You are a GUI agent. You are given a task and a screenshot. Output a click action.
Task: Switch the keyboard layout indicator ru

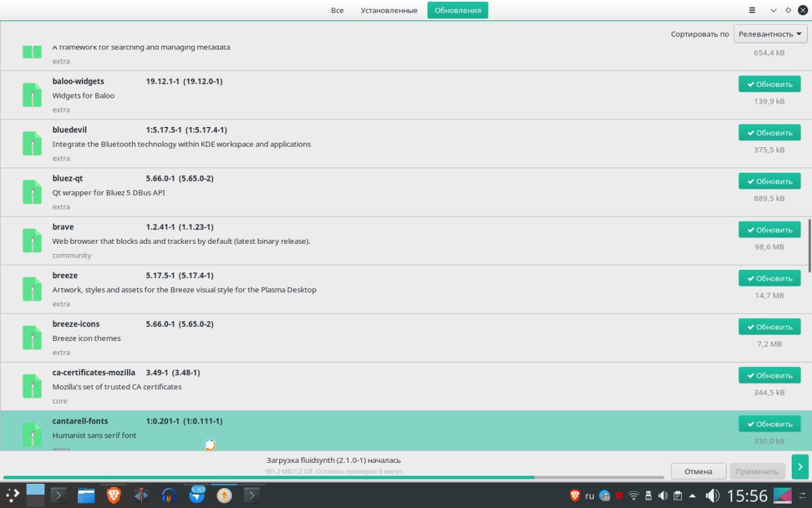click(x=590, y=495)
